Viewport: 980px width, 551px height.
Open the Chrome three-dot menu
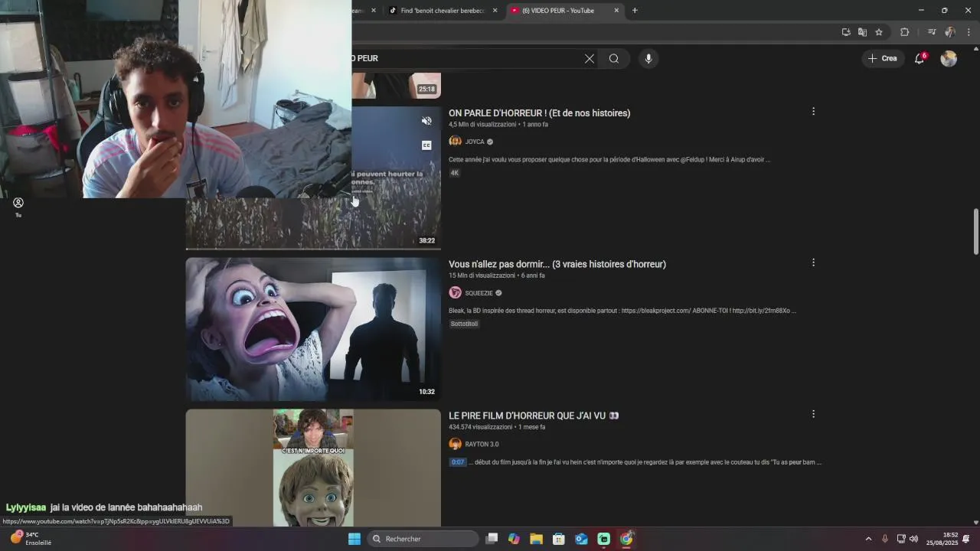(x=969, y=32)
